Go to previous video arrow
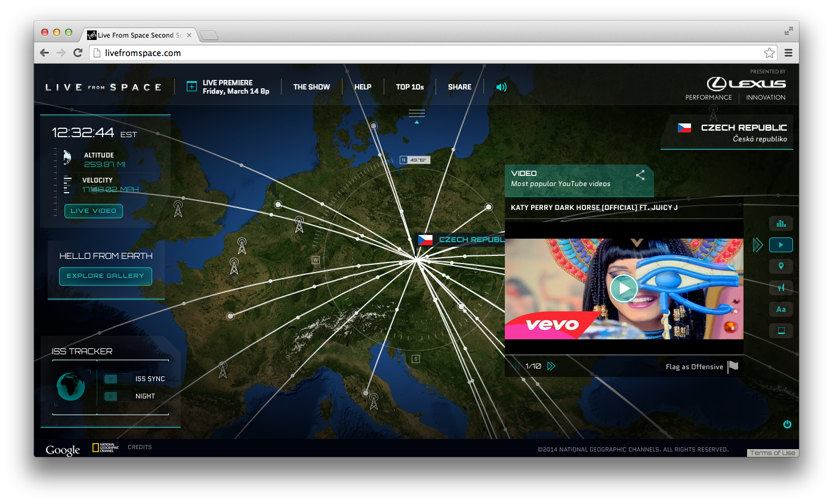 tap(516, 366)
